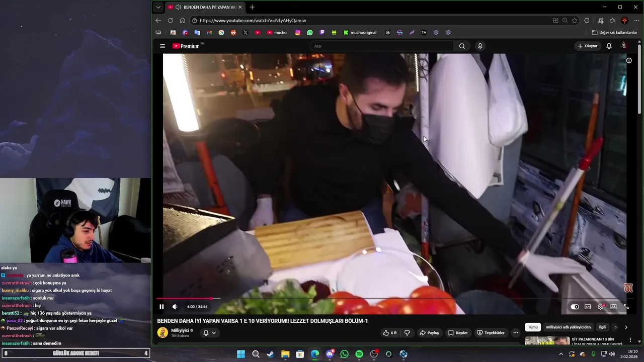The height and width of the screenshot is (362, 644).
Task: Mute the video with speaker icon
Action: coord(175,307)
